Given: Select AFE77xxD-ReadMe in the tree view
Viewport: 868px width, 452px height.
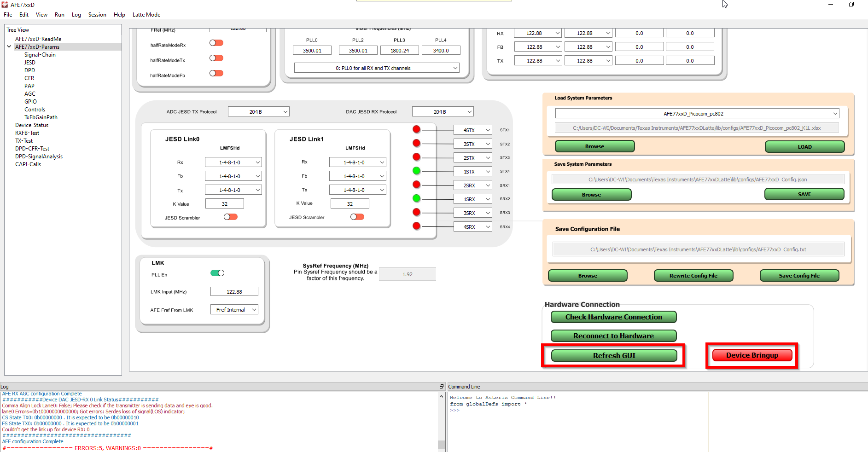Looking at the screenshot, I should coord(38,39).
